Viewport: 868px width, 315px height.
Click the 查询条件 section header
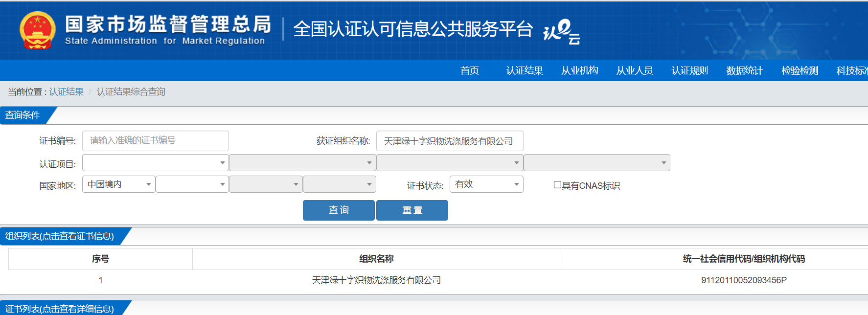pyautogui.click(x=23, y=115)
